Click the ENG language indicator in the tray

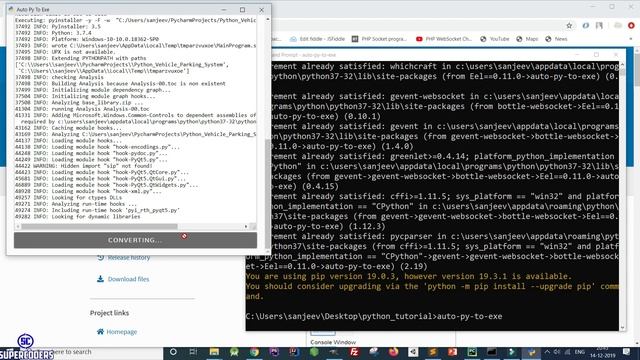pos(580,352)
